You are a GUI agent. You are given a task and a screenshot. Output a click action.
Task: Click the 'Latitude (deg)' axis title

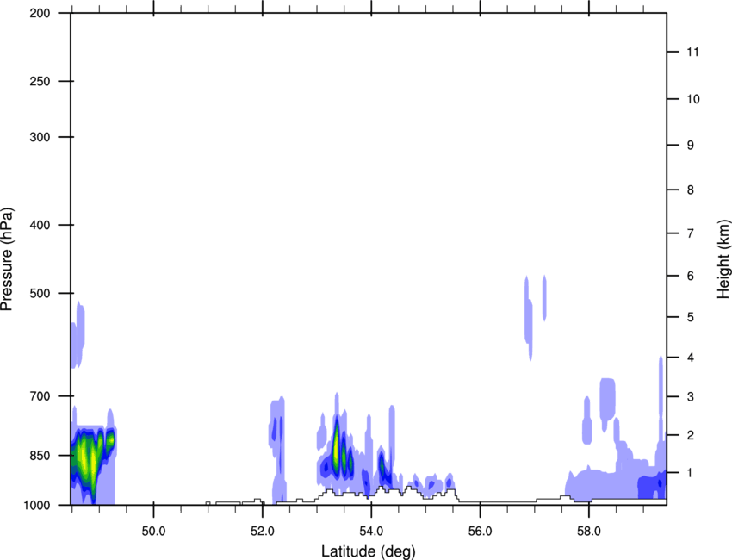pos(368,551)
